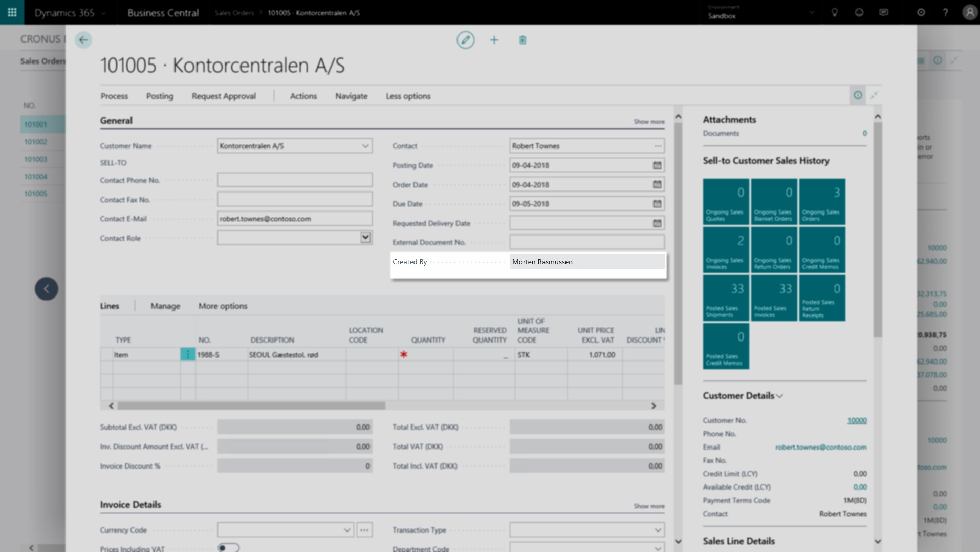Click the FactBox pane vertical scrollbar
980x552 pixels.
pos(878,230)
